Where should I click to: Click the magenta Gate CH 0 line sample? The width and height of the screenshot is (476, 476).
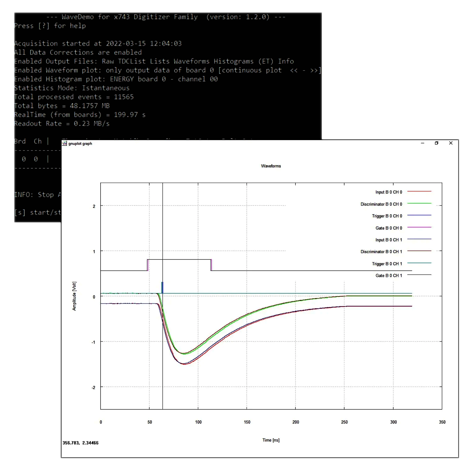tap(419, 227)
